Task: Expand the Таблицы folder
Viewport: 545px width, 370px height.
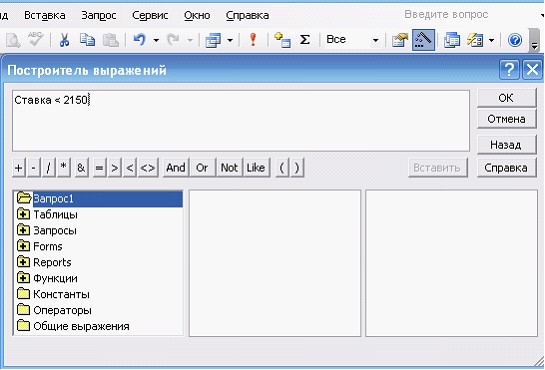Action: click(23, 214)
